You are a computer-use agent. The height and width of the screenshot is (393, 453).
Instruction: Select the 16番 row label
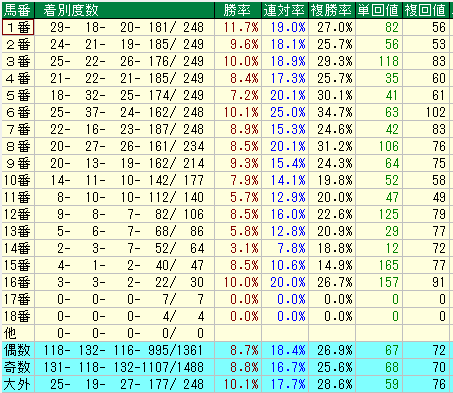(x=18, y=282)
